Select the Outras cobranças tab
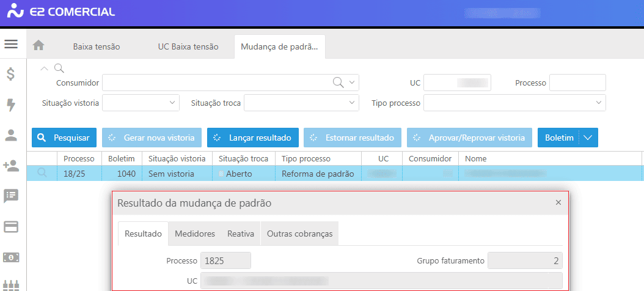Image resolution: width=644 pixels, height=291 pixels. 299,234
